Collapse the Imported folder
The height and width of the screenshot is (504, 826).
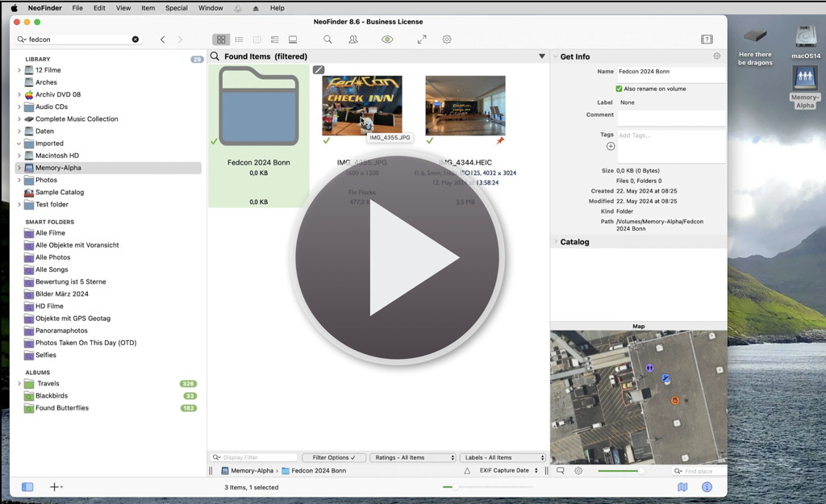tap(19, 144)
